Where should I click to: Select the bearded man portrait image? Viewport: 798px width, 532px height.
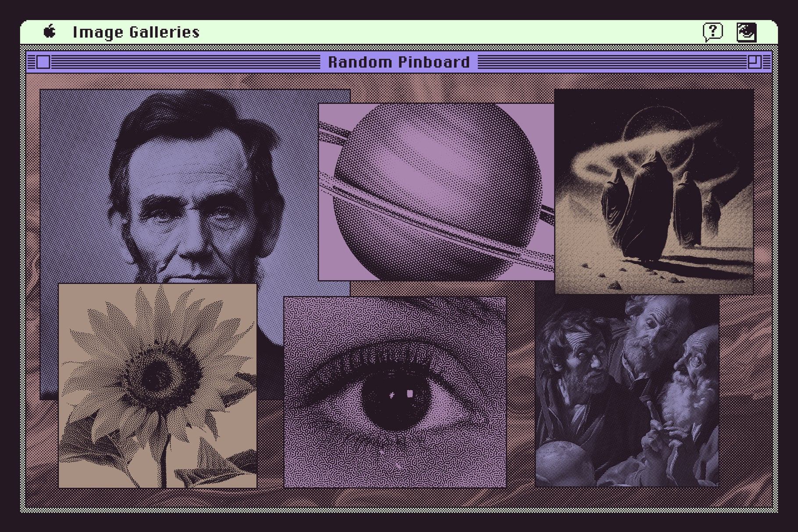193,184
